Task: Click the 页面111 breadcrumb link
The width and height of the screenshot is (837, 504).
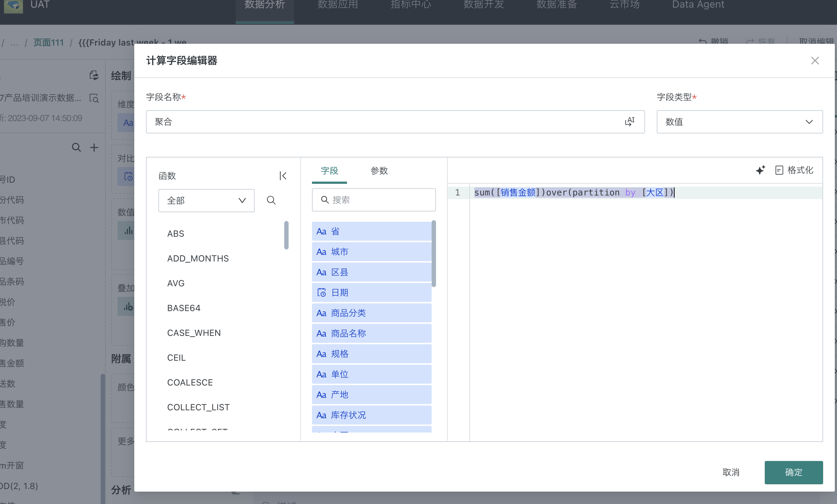Action: 49,43
